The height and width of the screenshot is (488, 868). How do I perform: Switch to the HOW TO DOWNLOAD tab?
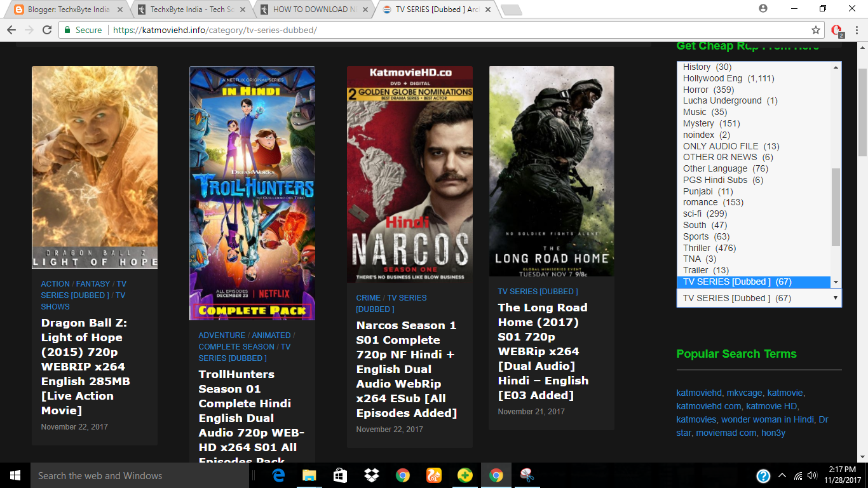[313, 10]
